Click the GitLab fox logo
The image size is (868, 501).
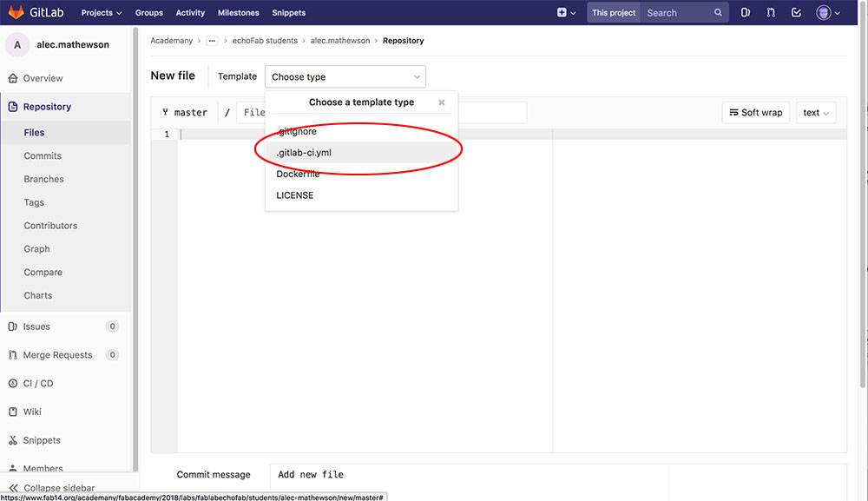pyautogui.click(x=16, y=12)
